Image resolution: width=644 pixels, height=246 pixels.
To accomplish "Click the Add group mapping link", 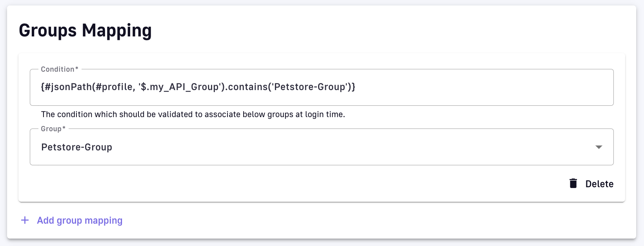I will [80, 221].
